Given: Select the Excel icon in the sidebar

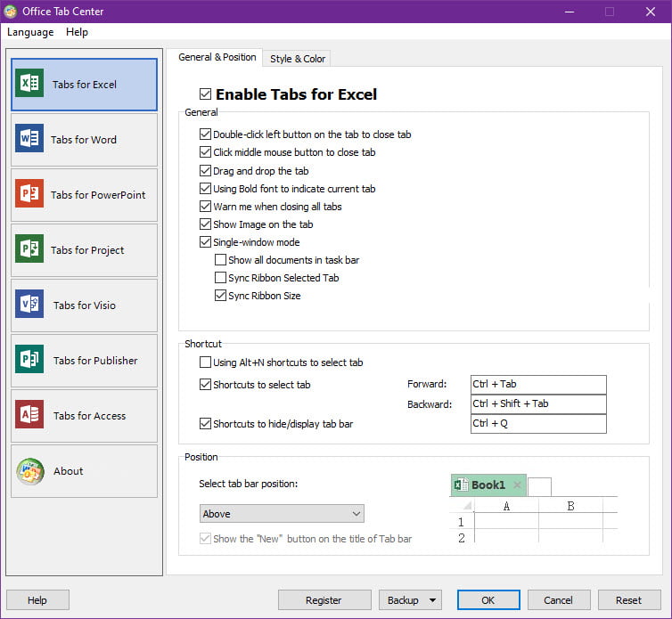Looking at the screenshot, I should click(29, 85).
